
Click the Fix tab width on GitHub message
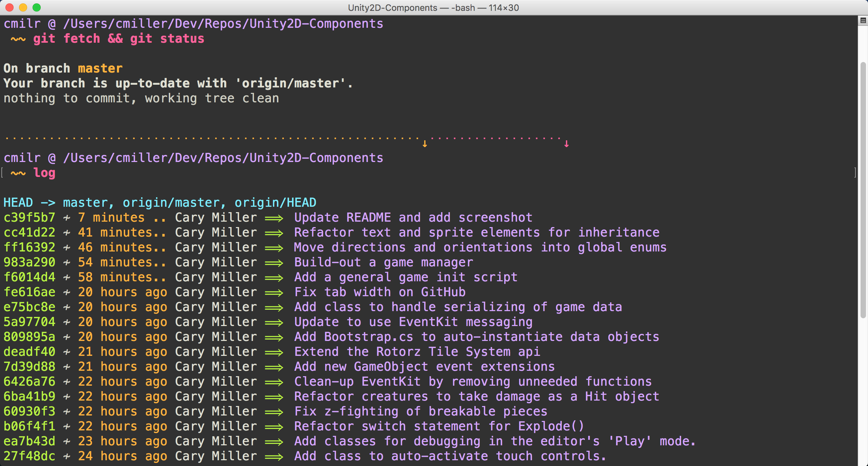click(380, 292)
